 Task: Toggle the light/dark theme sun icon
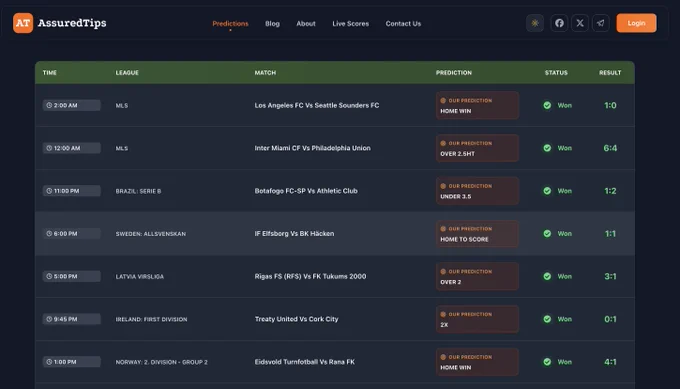(535, 23)
